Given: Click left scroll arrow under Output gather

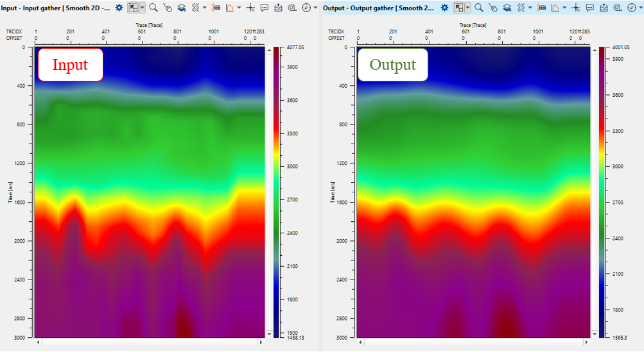Looking at the screenshot, I should (x=360, y=342).
